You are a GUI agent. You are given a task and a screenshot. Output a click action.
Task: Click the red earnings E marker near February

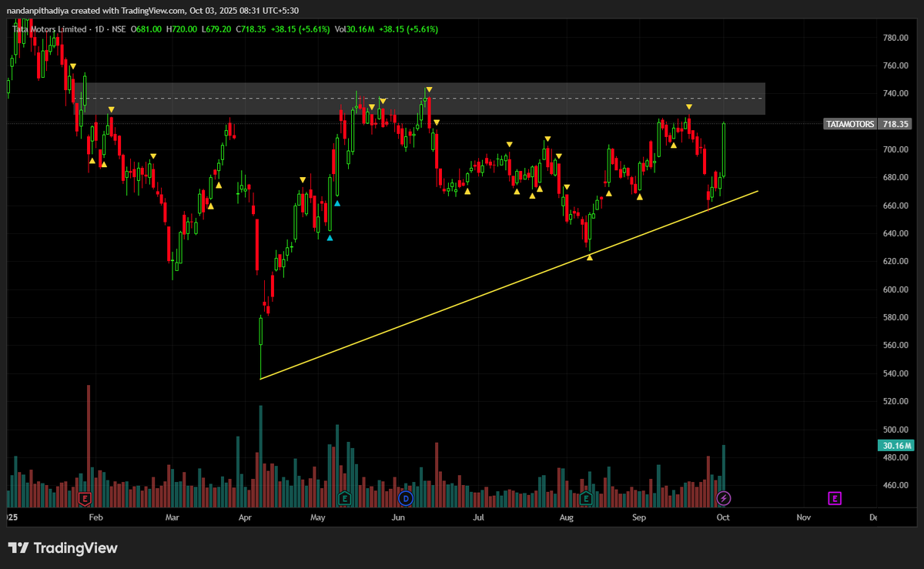(x=85, y=499)
